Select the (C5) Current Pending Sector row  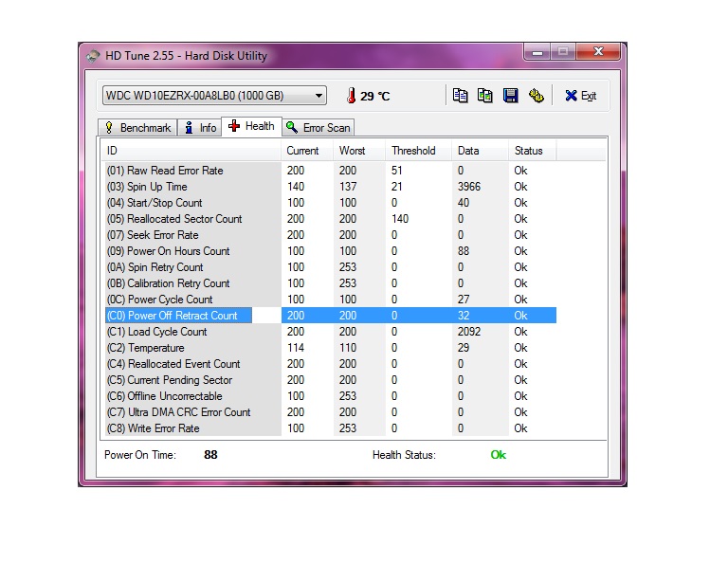click(331, 380)
